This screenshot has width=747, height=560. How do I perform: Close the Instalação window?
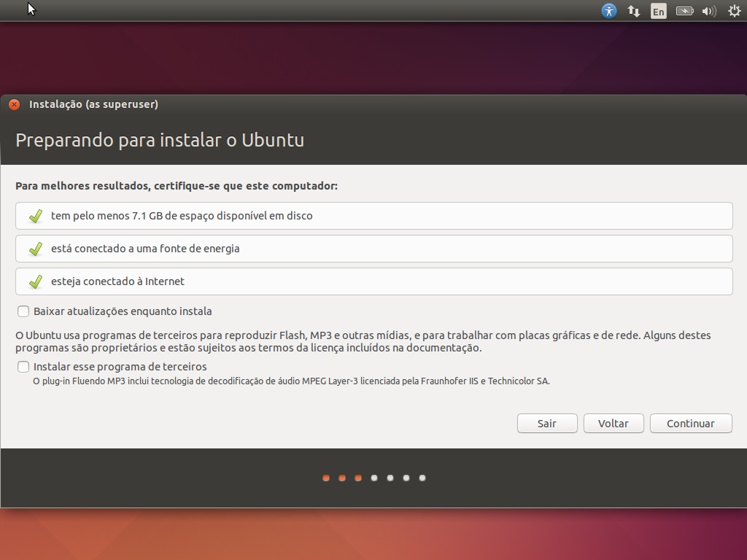pyautogui.click(x=14, y=104)
